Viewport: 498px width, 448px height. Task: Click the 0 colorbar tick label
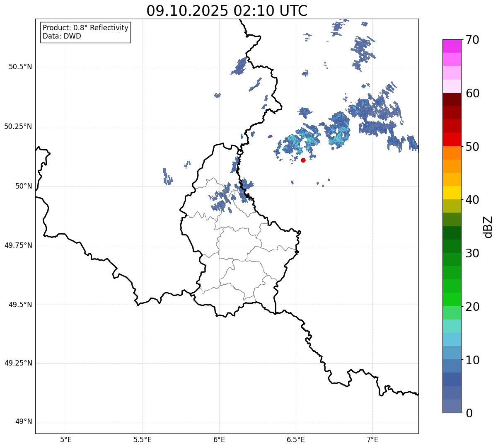point(469,413)
